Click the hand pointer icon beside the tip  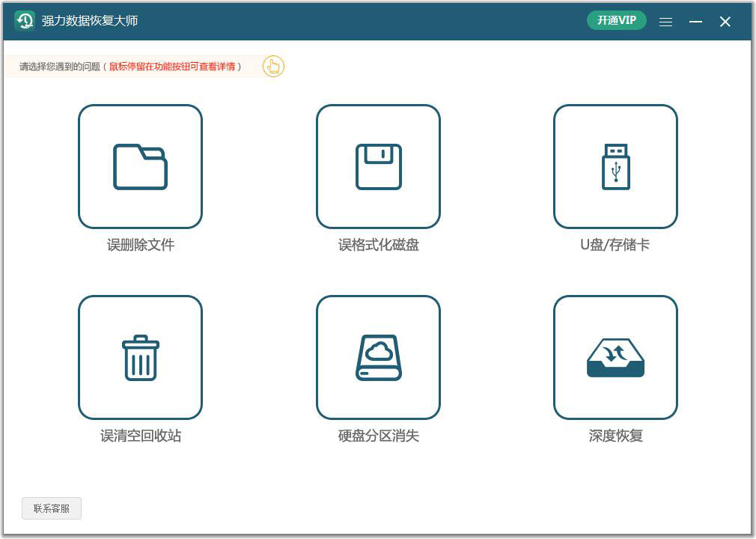point(273,67)
